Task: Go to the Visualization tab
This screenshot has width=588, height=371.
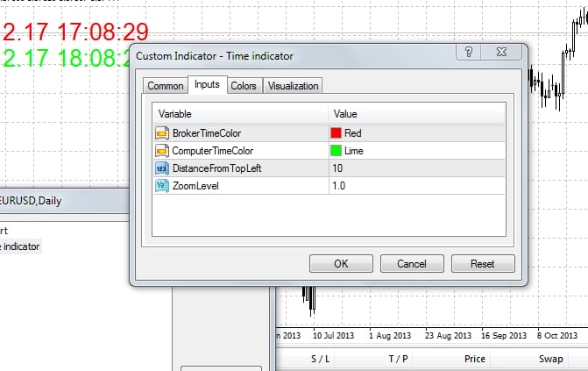Action: 294,86
